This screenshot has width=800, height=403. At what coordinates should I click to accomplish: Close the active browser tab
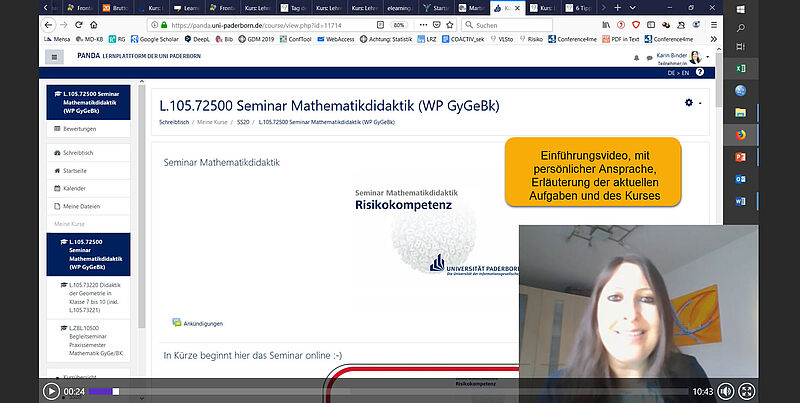(x=517, y=8)
